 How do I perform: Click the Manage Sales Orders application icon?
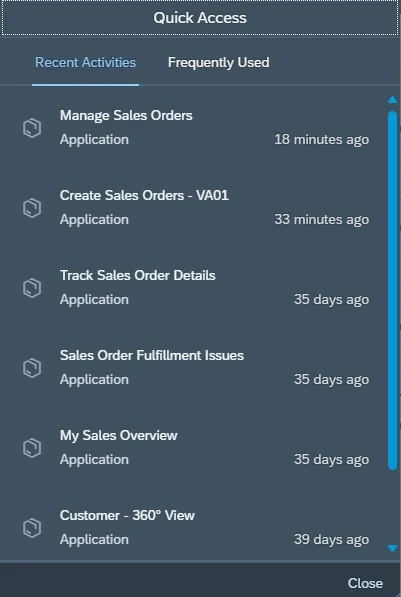(x=32, y=128)
